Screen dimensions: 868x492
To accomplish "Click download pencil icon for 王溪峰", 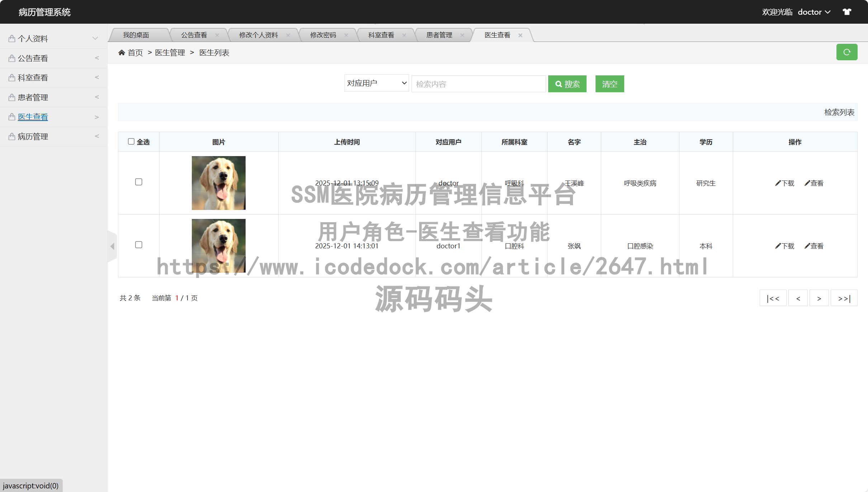I will click(x=778, y=183).
